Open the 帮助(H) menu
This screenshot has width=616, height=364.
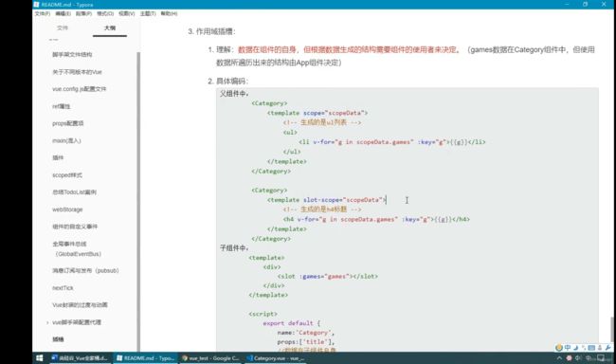169,13
